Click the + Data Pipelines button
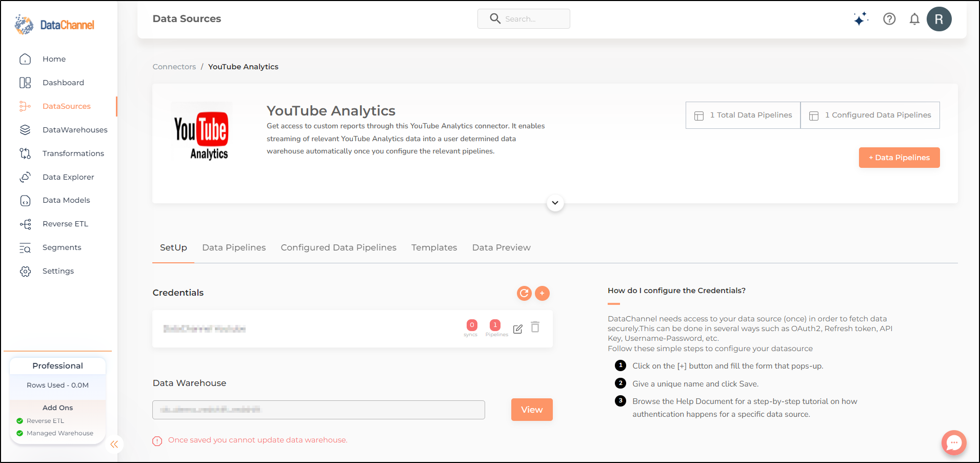The height and width of the screenshot is (463, 980). pyautogui.click(x=899, y=158)
